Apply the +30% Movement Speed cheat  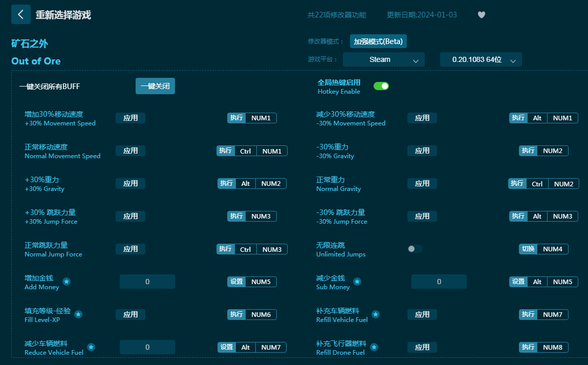pos(130,118)
